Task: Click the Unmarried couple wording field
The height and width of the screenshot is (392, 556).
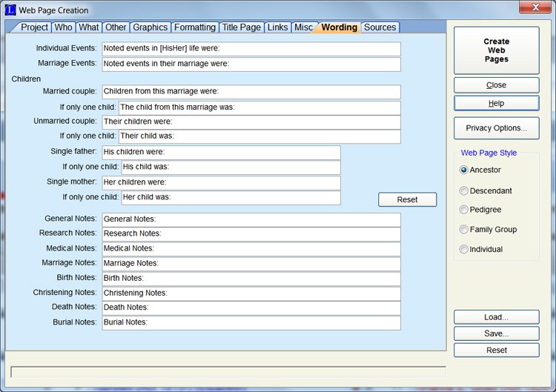Action: pyautogui.click(x=251, y=122)
